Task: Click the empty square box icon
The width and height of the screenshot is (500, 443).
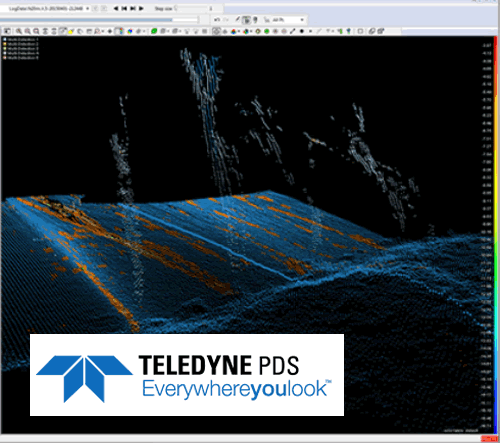Action: pyautogui.click(x=360, y=31)
